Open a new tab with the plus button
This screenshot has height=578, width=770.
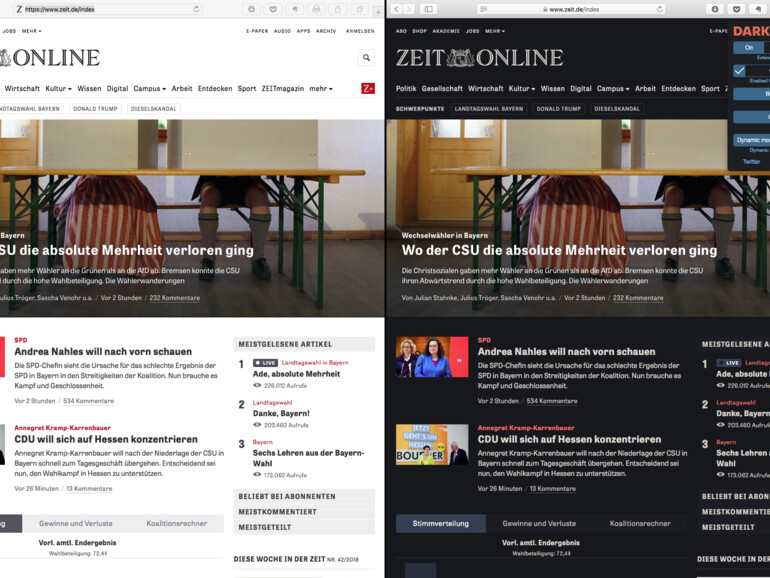[378, 11]
